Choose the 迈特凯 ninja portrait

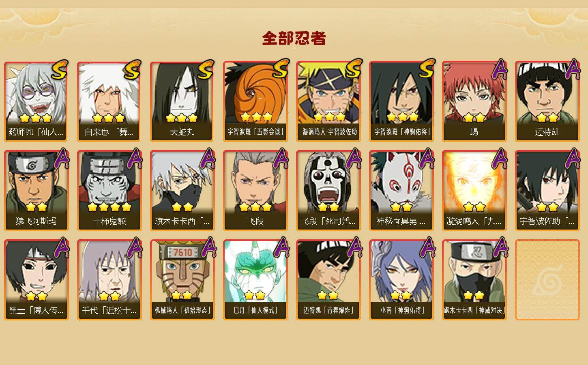point(547,101)
